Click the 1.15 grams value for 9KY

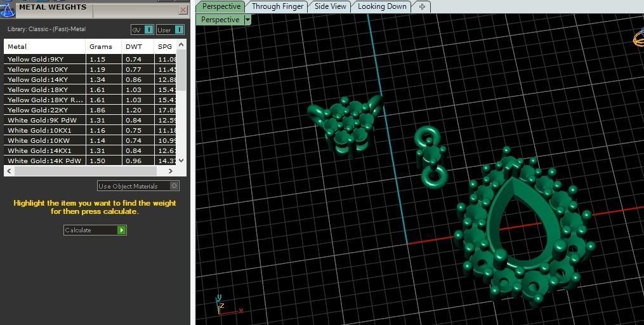(97, 59)
